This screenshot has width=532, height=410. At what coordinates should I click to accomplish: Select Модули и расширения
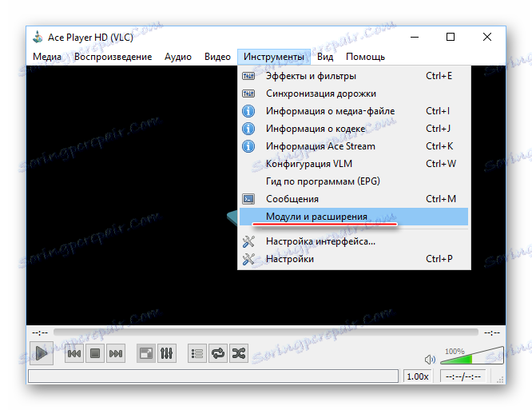(354, 217)
